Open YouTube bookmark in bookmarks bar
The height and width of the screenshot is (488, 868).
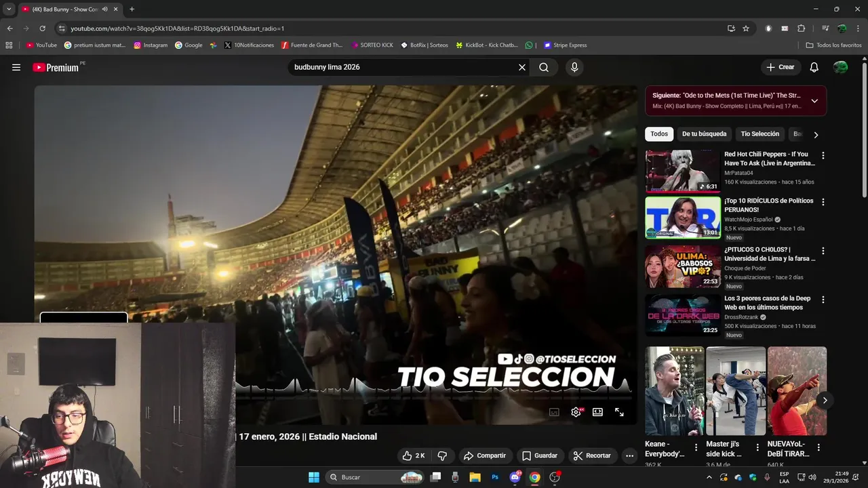click(41, 45)
